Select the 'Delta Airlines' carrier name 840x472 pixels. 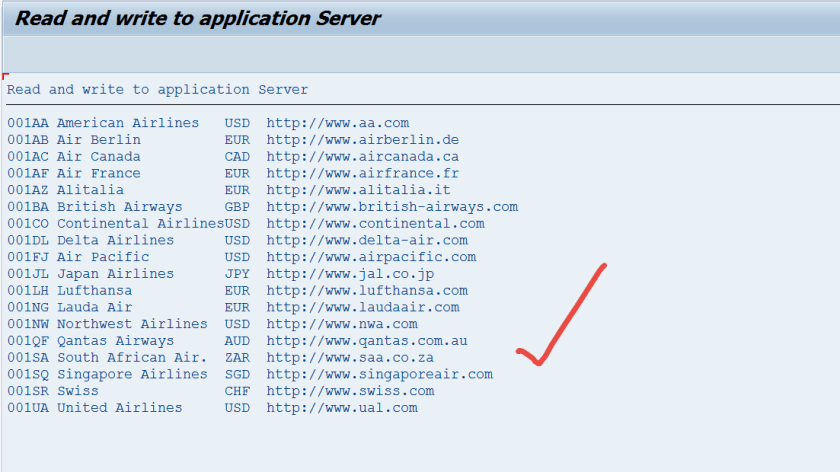(x=115, y=240)
